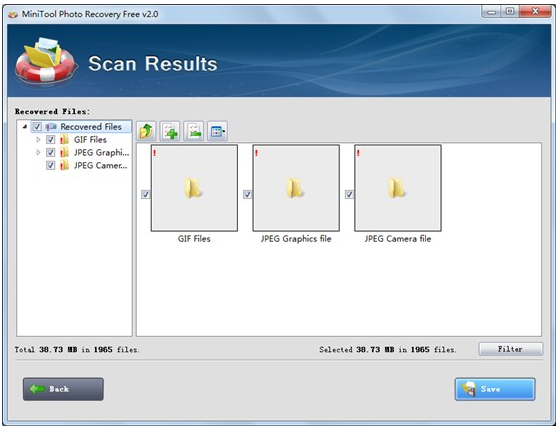This screenshot has height=429, width=558.
Task: Select Recovered Files in the tree
Action: point(91,127)
